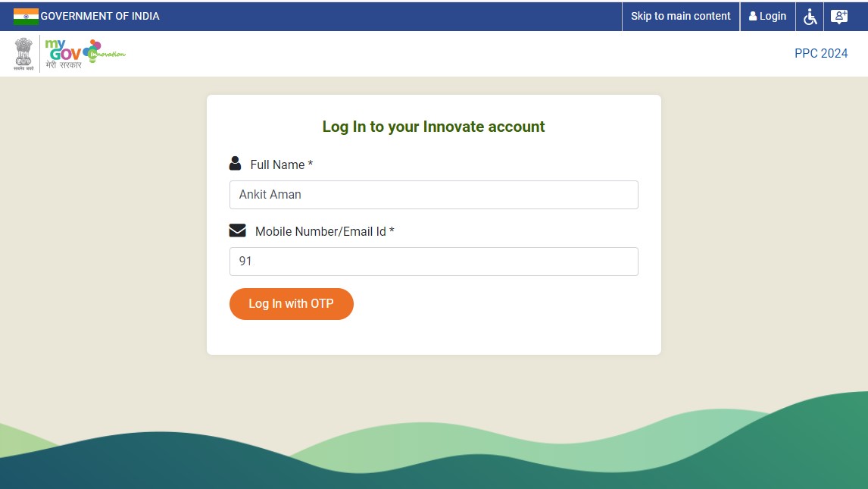The height and width of the screenshot is (489, 868).
Task: Select Skip to main content
Action: (680, 16)
